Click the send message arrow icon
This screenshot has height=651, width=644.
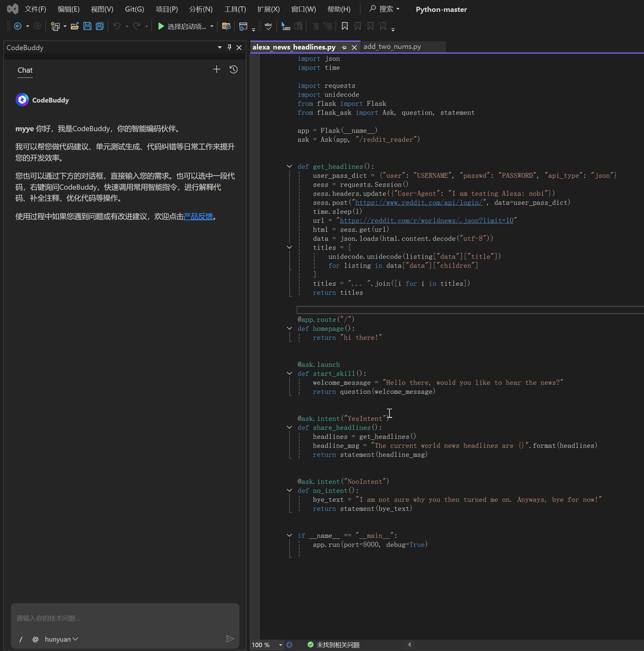(230, 638)
